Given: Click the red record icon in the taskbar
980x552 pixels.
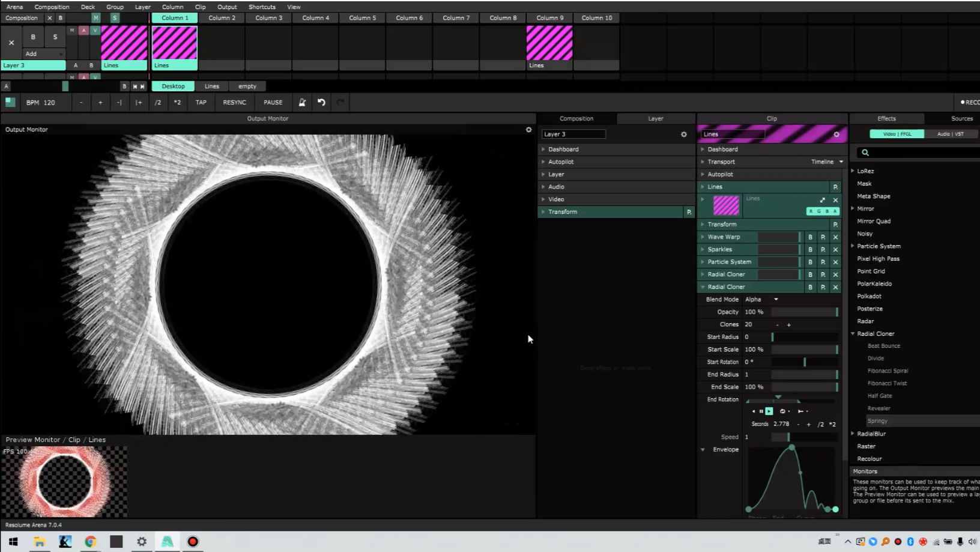Looking at the screenshot, I should point(193,542).
